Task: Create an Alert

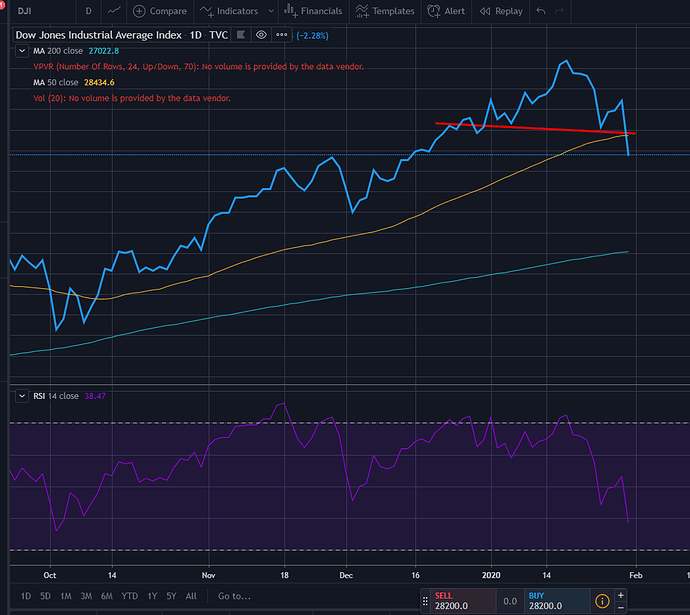Action: [x=446, y=11]
